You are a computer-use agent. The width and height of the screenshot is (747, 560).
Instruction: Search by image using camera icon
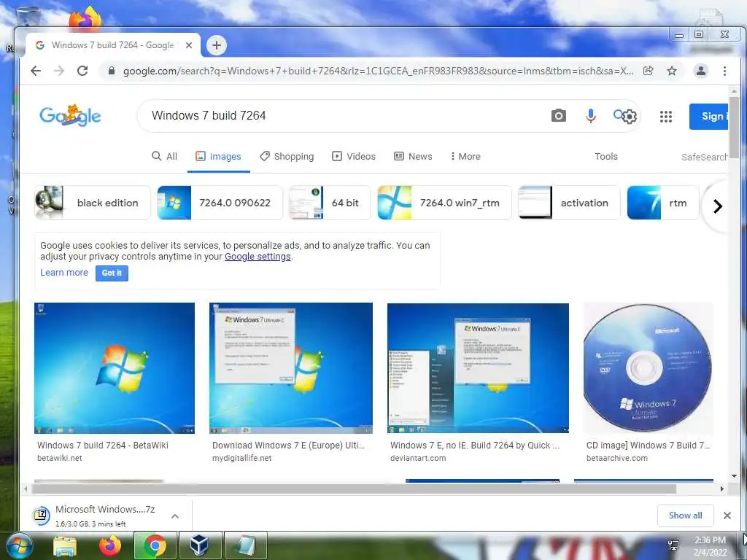click(558, 116)
